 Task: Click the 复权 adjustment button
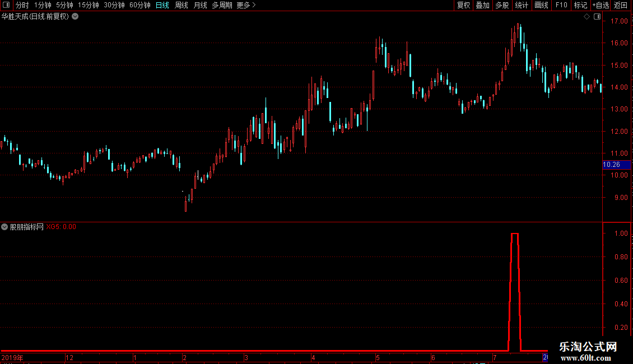[463, 5]
